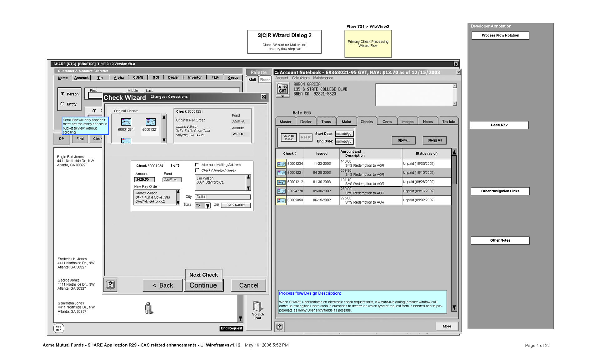The image size is (600, 364).
Task: Check the Foreign Address checkbox
Action: [x=197, y=170]
